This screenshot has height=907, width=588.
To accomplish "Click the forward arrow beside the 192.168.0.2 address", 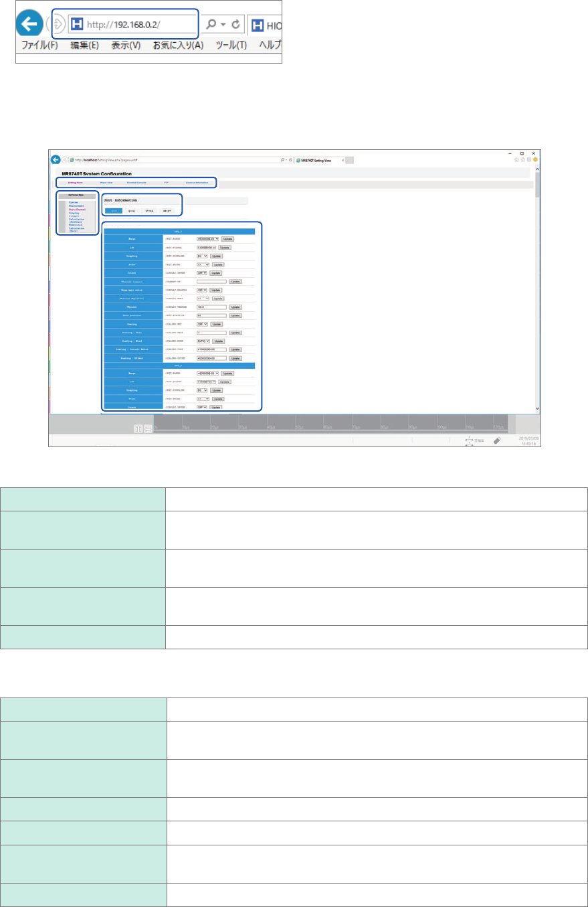I will pos(58,23).
